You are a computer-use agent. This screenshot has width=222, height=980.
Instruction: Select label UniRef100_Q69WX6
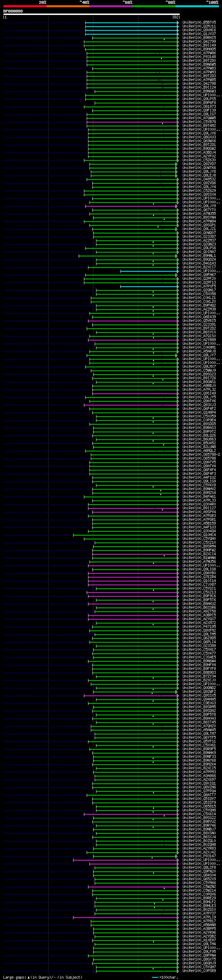(199, 141)
